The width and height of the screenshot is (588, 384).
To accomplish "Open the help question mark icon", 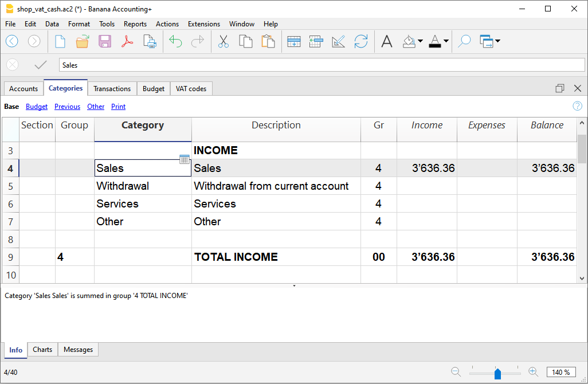I will (577, 106).
